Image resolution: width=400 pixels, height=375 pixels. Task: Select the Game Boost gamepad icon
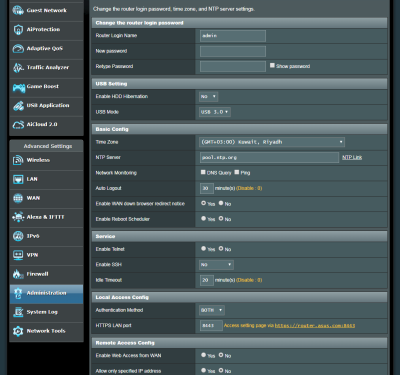(x=19, y=87)
